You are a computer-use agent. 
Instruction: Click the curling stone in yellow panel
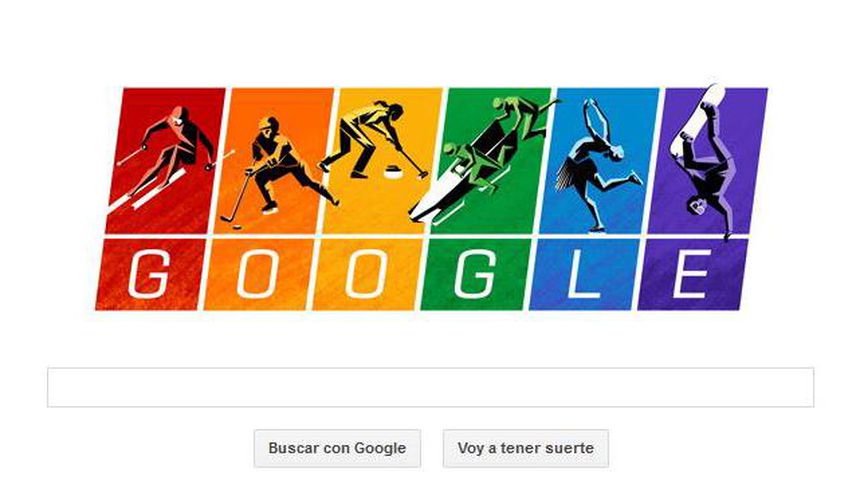click(x=393, y=172)
